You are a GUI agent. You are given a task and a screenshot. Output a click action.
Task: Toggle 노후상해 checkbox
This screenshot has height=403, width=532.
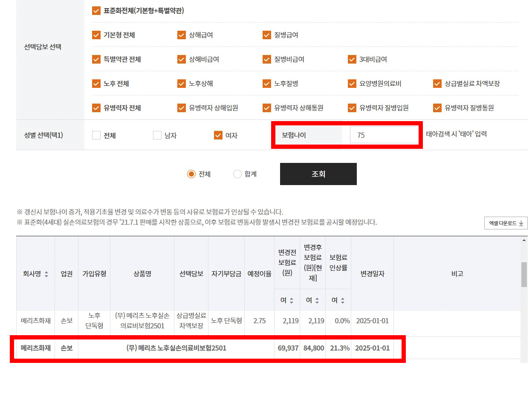(x=182, y=84)
